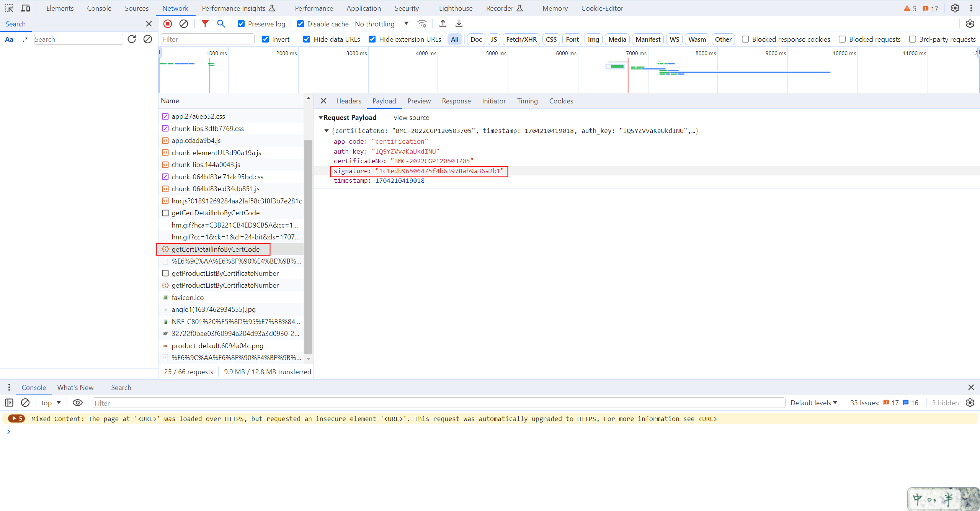Click the stop recording network log icon
This screenshot has height=511, width=980.
coord(168,24)
